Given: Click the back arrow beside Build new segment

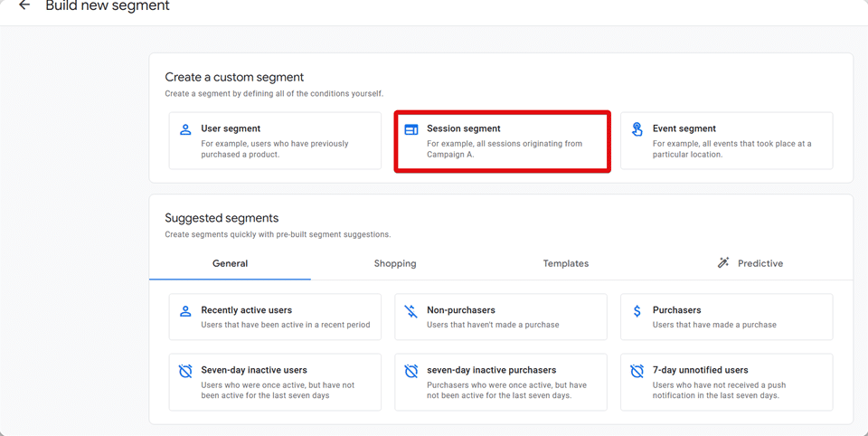Looking at the screenshot, I should coord(24,5).
